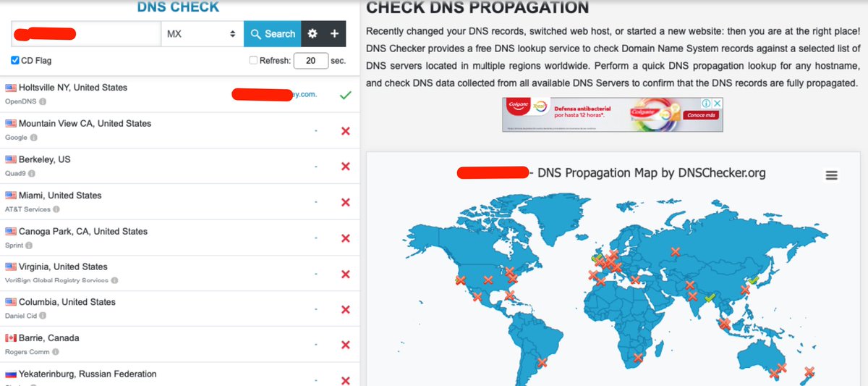Viewport: 868px width, 386px height.
Task: Click the DNS CHECK heading
Action: point(179,7)
